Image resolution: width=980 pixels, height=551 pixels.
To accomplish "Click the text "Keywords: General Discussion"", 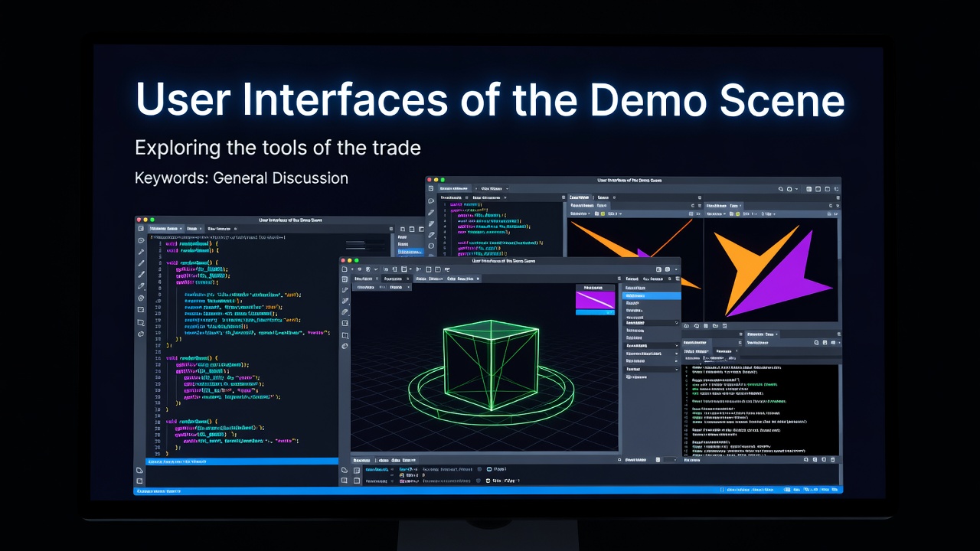I will 241,178.
